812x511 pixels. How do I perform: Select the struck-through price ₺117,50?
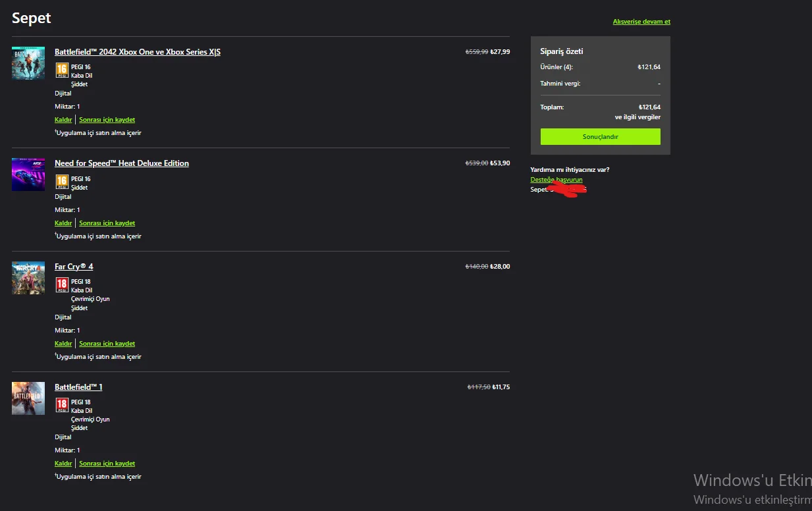click(479, 387)
